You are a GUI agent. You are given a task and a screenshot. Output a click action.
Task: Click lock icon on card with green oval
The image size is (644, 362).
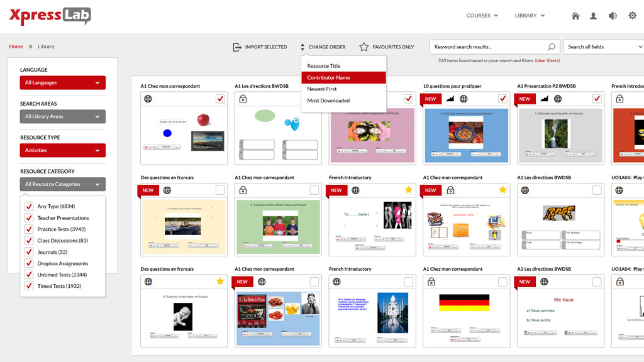click(243, 99)
